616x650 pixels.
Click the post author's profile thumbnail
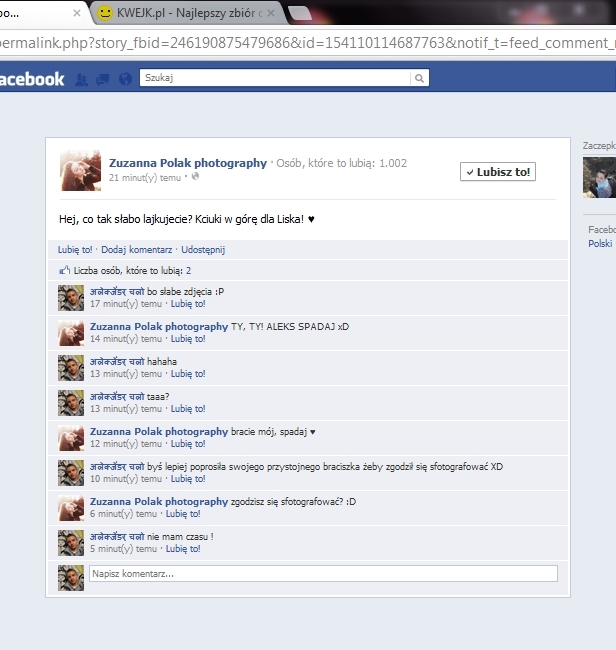point(80,171)
